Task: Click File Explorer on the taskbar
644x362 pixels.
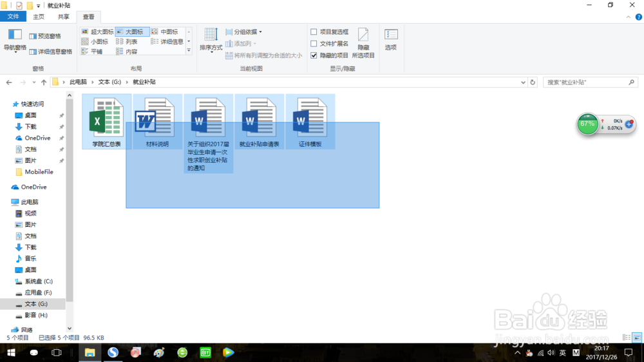Action: pyautogui.click(x=90, y=352)
